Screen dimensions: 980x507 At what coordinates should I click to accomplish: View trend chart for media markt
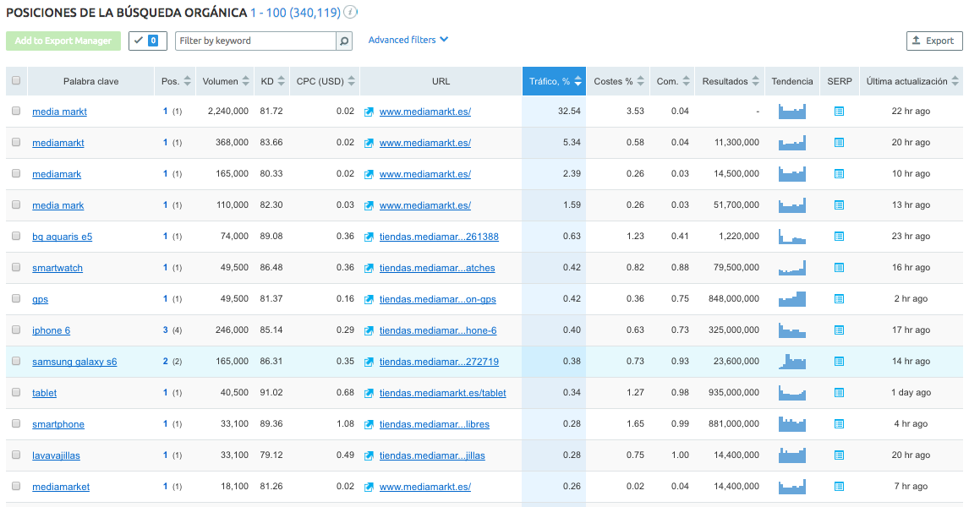(792, 112)
